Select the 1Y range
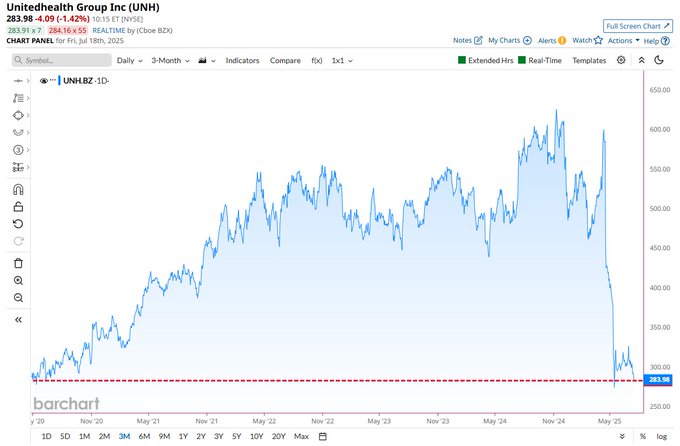The width and height of the screenshot is (680, 446). [183, 436]
